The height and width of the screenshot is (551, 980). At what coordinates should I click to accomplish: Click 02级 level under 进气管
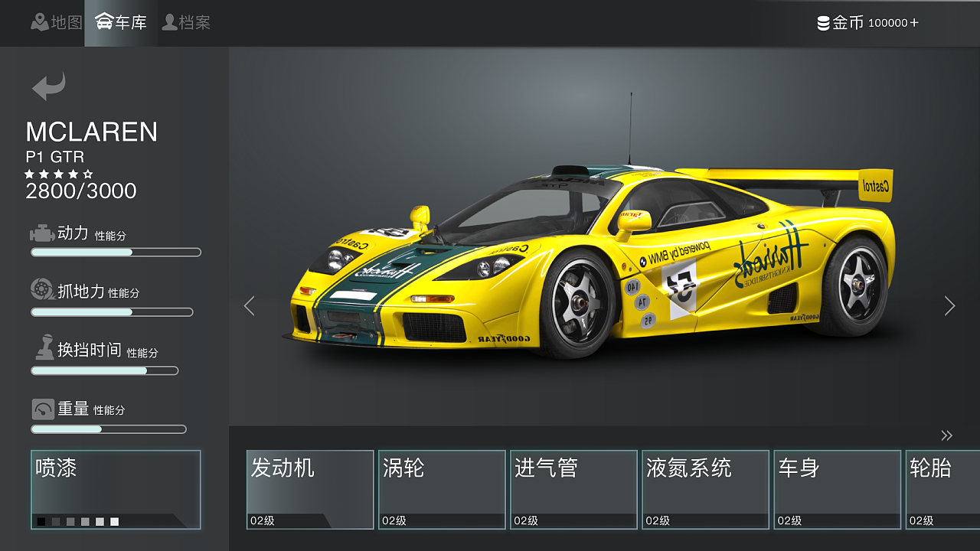point(526,520)
